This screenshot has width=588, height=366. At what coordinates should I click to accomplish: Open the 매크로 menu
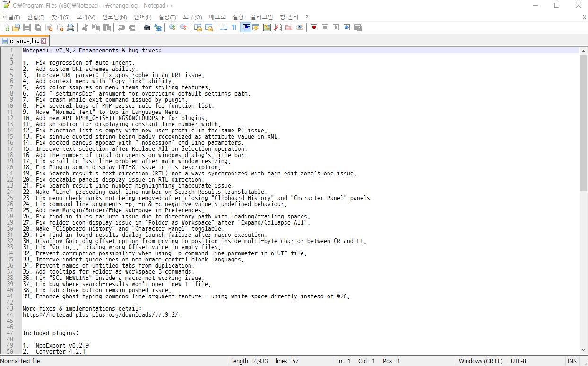pos(217,17)
